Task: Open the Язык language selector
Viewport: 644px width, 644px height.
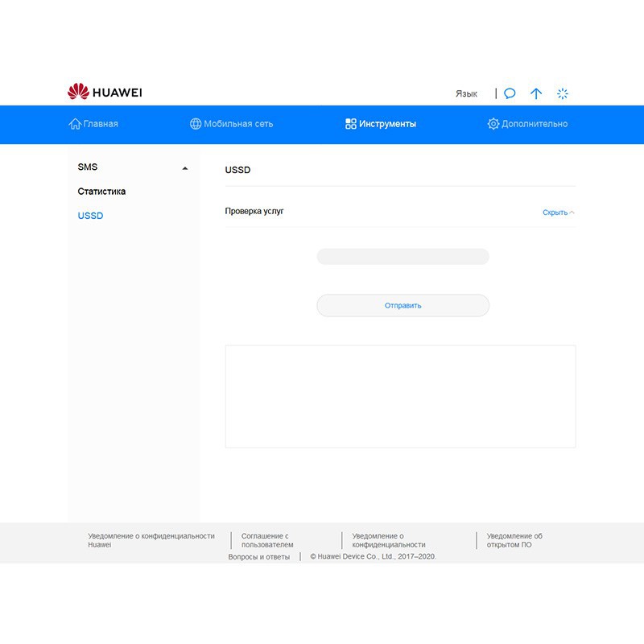Action: (466, 93)
